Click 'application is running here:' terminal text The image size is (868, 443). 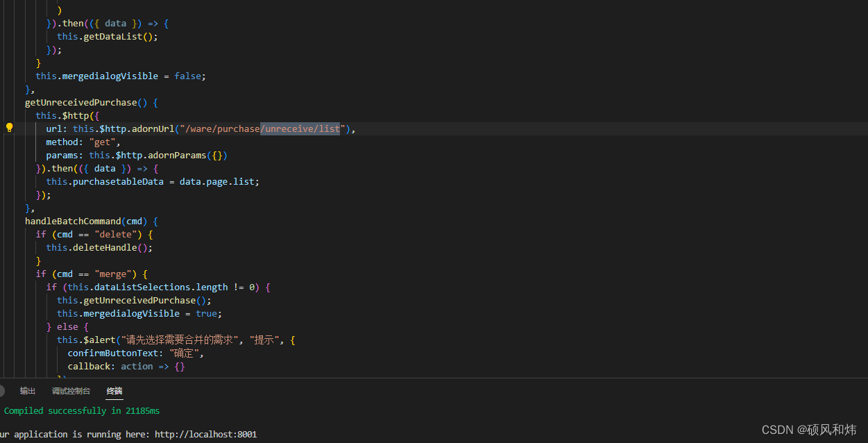[81, 435]
